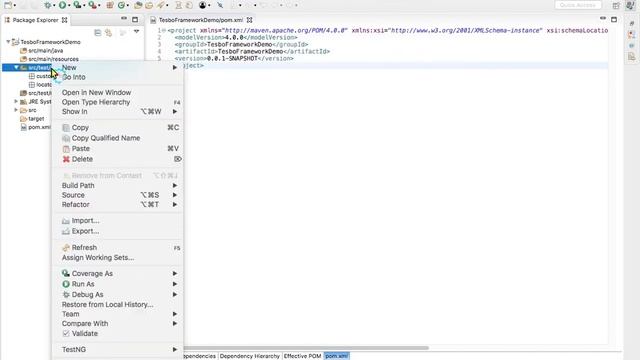640x360 pixels.
Task: Click Collapse All in Package Explorer toolbar
Action: [98, 33]
